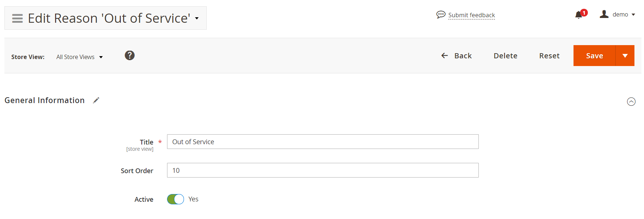
Task: Open the hamburger navigation menu icon
Action: coord(17,18)
